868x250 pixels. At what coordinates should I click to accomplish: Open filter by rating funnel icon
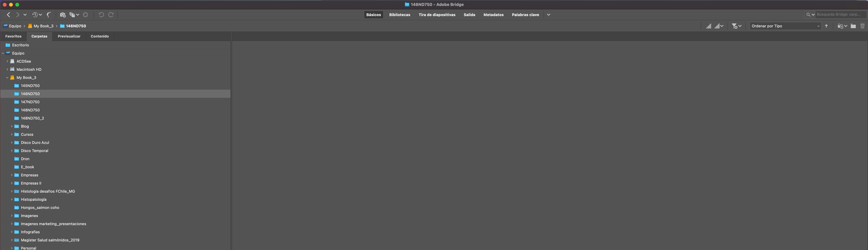click(x=735, y=26)
